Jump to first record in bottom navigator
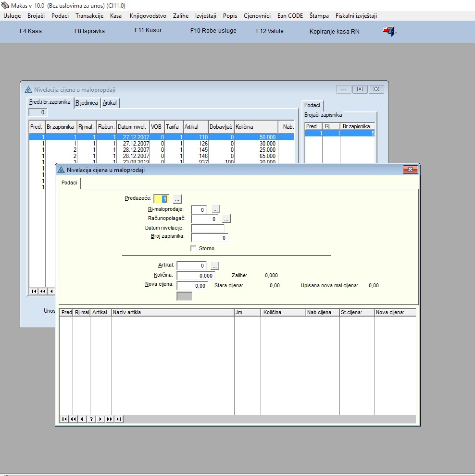This screenshot has height=476, width=475. (64, 419)
